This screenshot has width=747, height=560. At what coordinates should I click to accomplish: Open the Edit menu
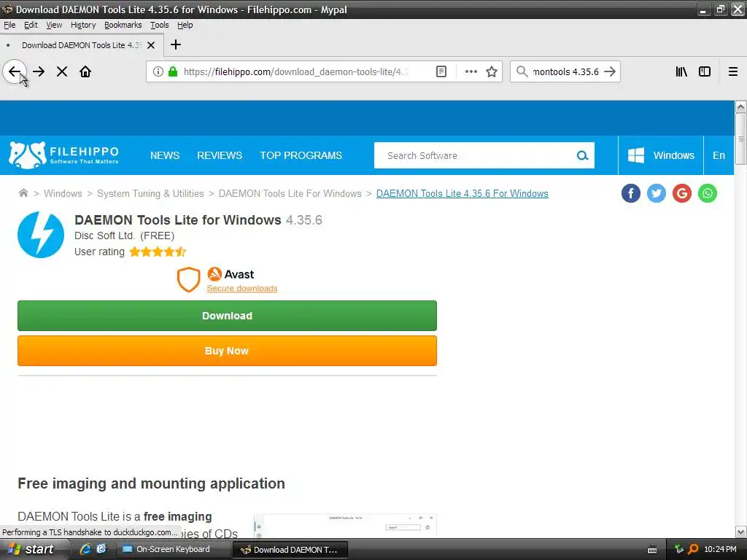pos(31,25)
